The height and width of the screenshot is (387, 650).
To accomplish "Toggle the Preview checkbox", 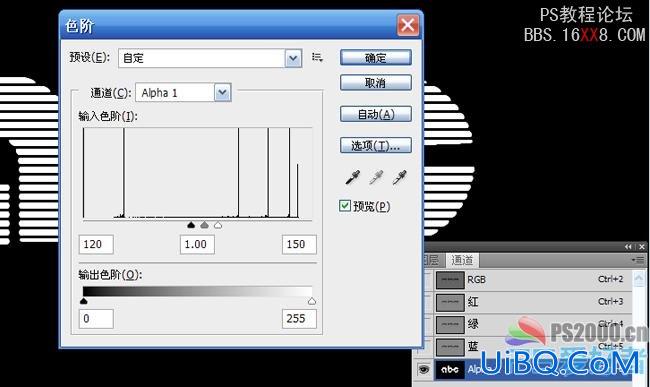I will pyautogui.click(x=344, y=206).
